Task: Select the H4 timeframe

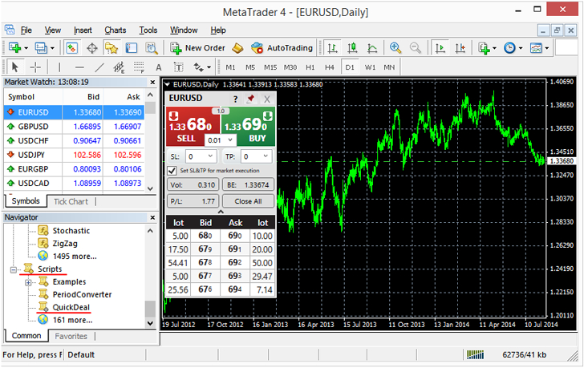Action: (329, 67)
